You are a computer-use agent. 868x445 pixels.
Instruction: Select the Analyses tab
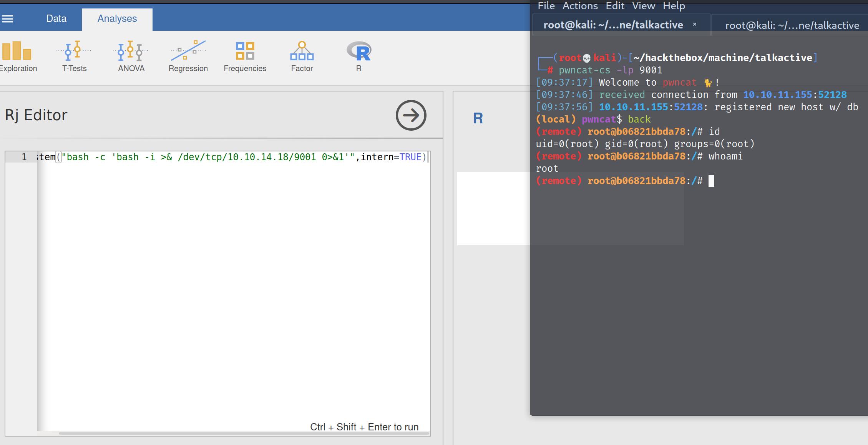pyautogui.click(x=117, y=19)
